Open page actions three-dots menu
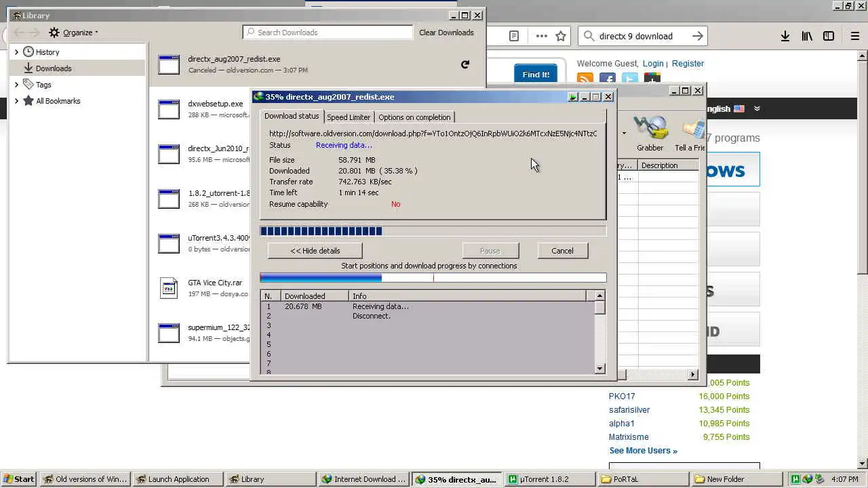 pos(541,36)
